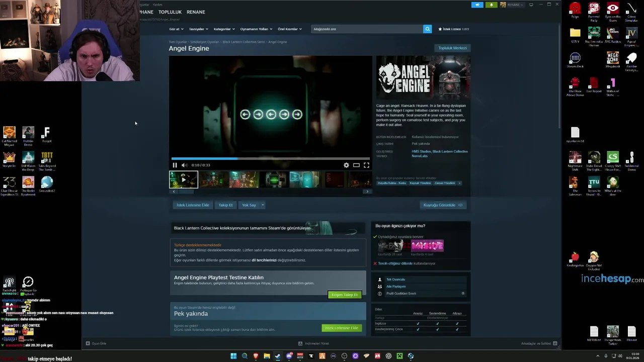Open the Nightmare Shift desktop shortcut
This screenshot has height=362, width=644.
click(x=575, y=161)
